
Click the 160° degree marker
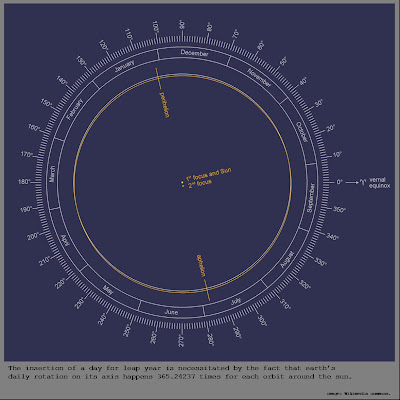[34, 128]
